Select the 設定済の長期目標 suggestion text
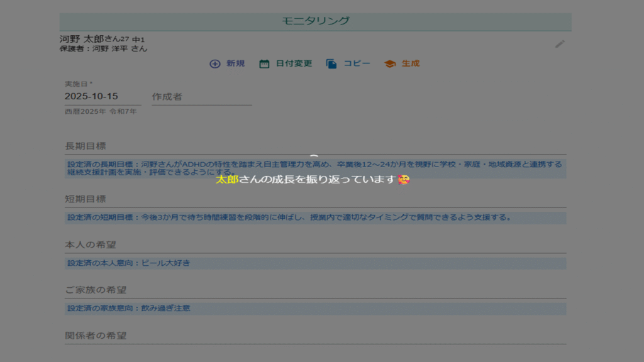The height and width of the screenshot is (362, 644). [x=314, y=168]
